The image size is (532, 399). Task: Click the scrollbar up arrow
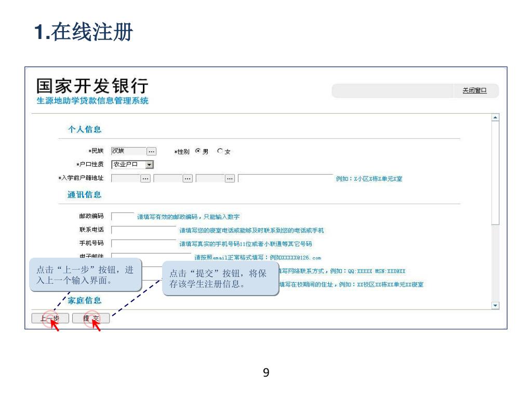[x=495, y=117]
